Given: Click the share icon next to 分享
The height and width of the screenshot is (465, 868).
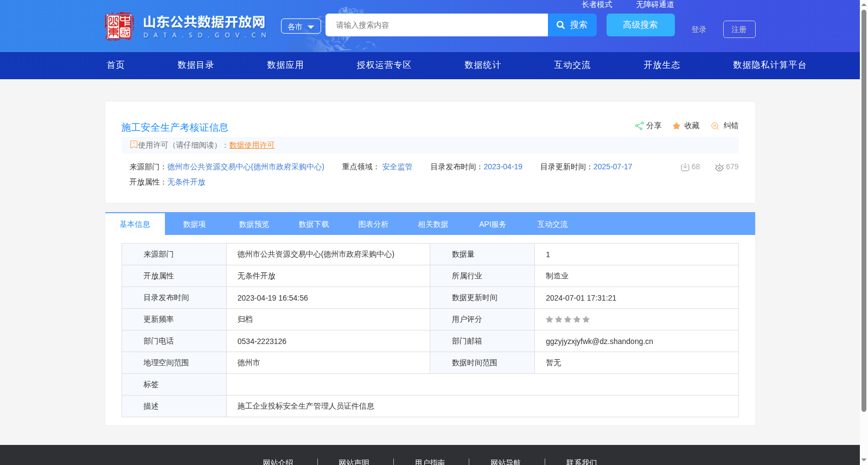Looking at the screenshot, I should click(x=639, y=126).
